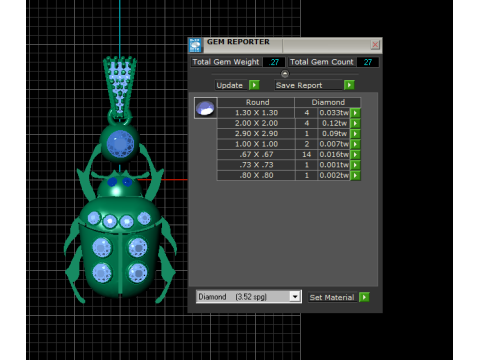Select the .67 X .67 size cell
480x360 pixels.
coord(256,155)
